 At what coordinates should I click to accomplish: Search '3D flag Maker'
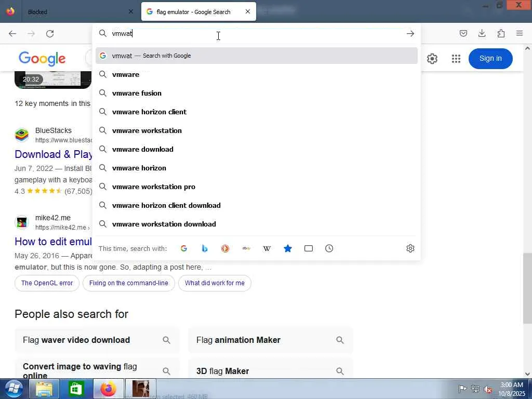tap(270, 368)
